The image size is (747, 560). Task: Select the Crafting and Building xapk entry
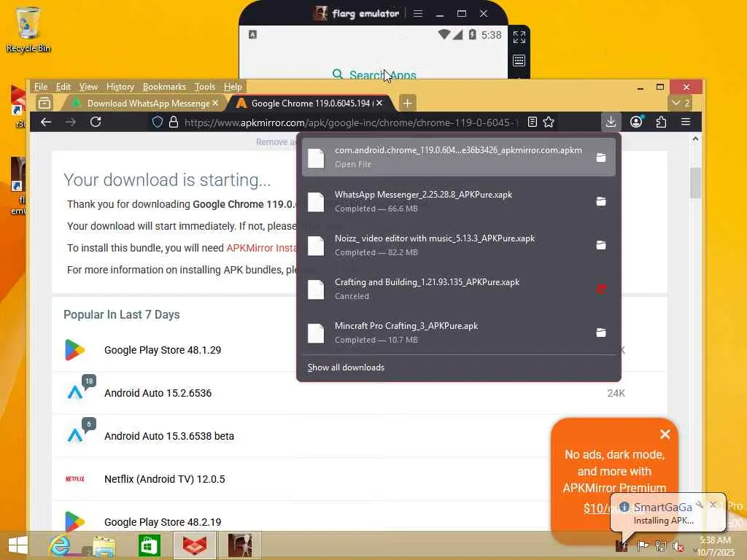click(458, 289)
